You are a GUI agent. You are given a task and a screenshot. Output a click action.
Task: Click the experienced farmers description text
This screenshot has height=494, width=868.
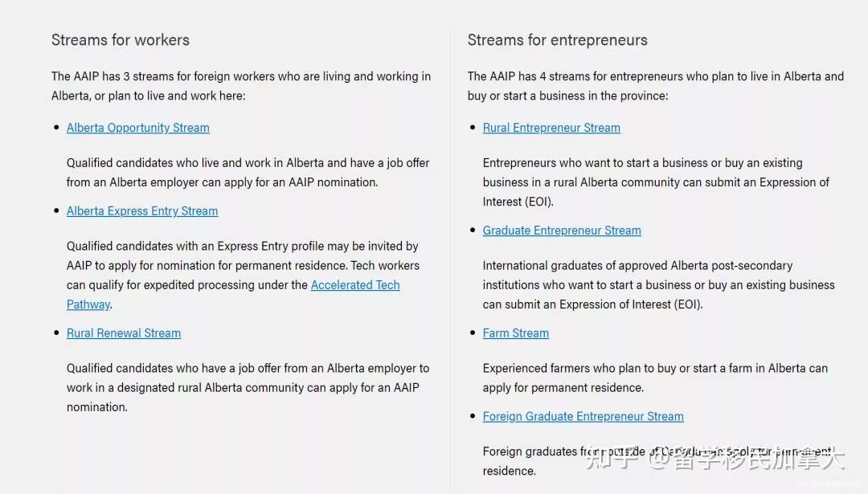(656, 378)
